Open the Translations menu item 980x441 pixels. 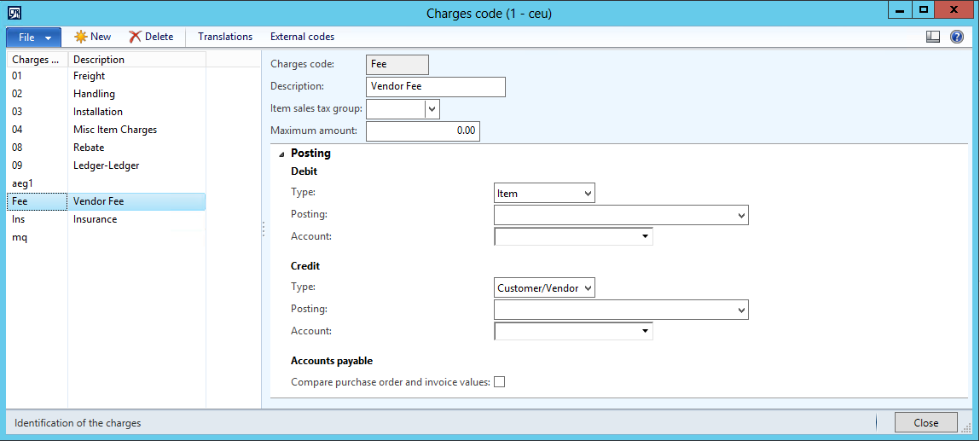click(x=225, y=37)
